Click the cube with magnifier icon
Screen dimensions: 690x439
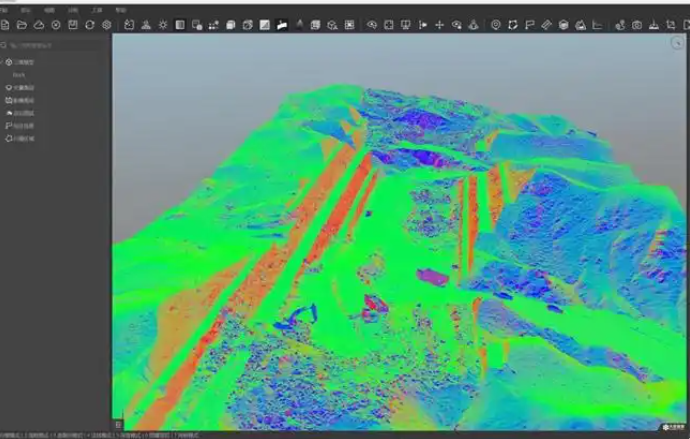(x=332, y=25)
